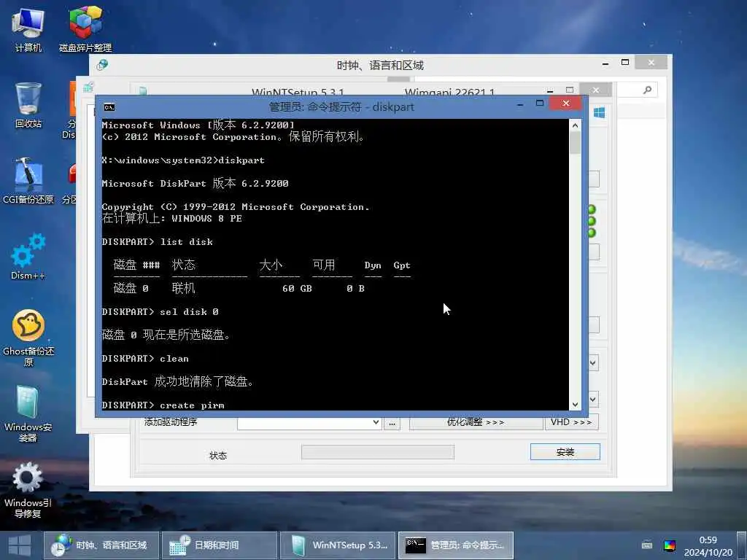747x560 pixels.
Task: Minimize the diskpart command prompt window
Action: point(519,104)
